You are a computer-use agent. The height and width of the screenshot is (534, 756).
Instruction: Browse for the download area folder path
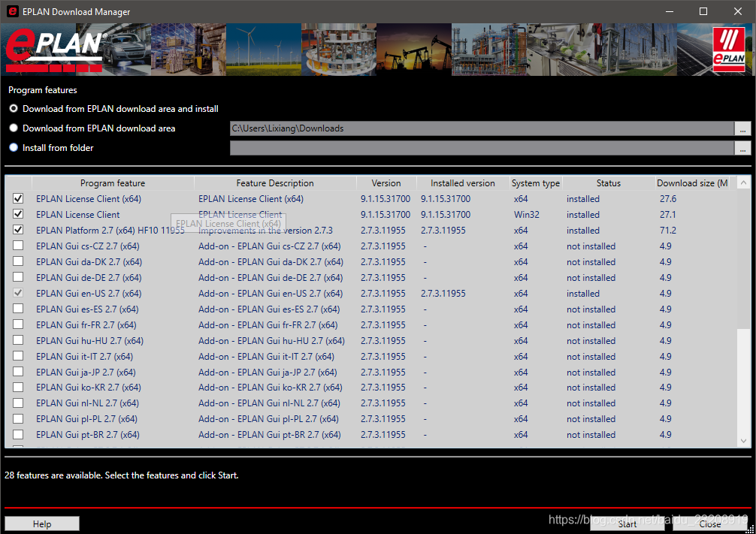pos(743,128)
